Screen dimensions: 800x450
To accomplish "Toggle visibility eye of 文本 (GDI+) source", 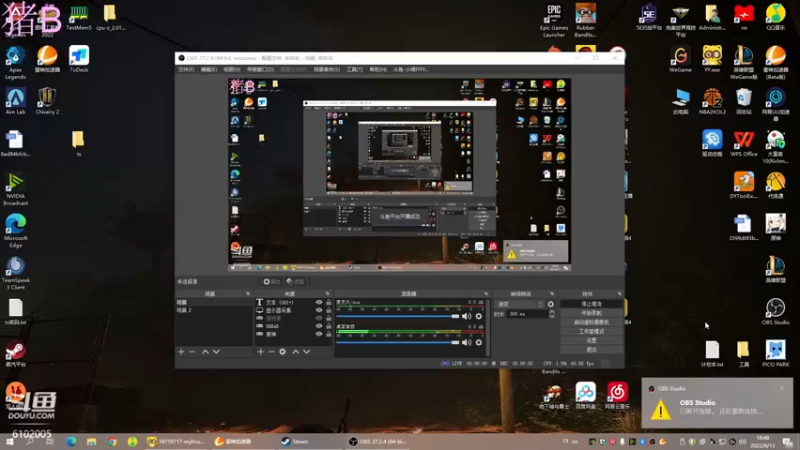I will coord(319,303).
